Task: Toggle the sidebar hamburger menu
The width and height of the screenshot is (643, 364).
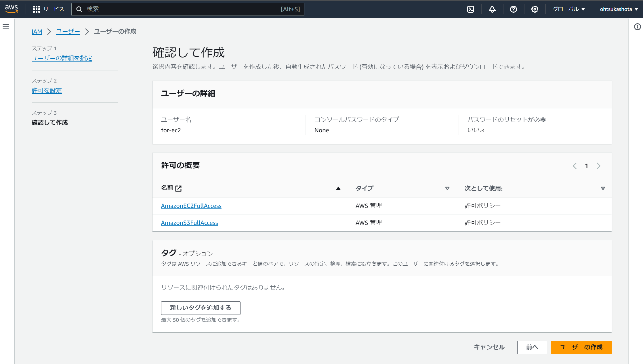Action: [6, 26]
